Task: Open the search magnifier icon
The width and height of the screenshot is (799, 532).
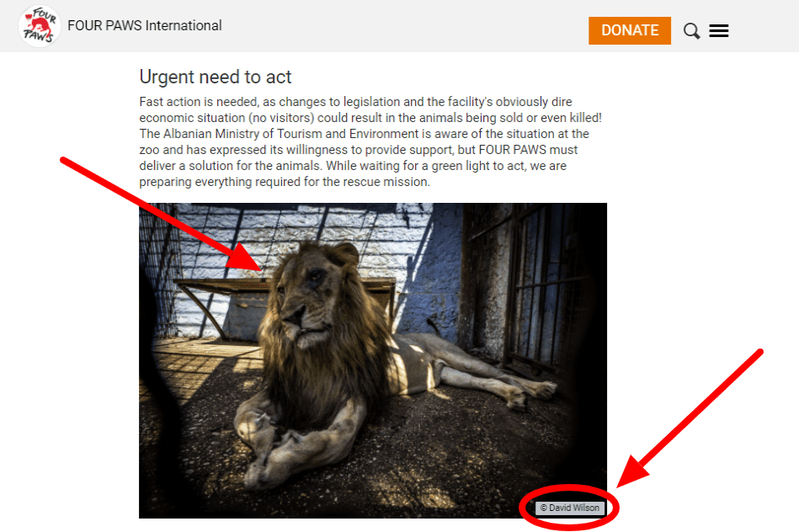Action: pyautogui.click(x=691, y=31)
